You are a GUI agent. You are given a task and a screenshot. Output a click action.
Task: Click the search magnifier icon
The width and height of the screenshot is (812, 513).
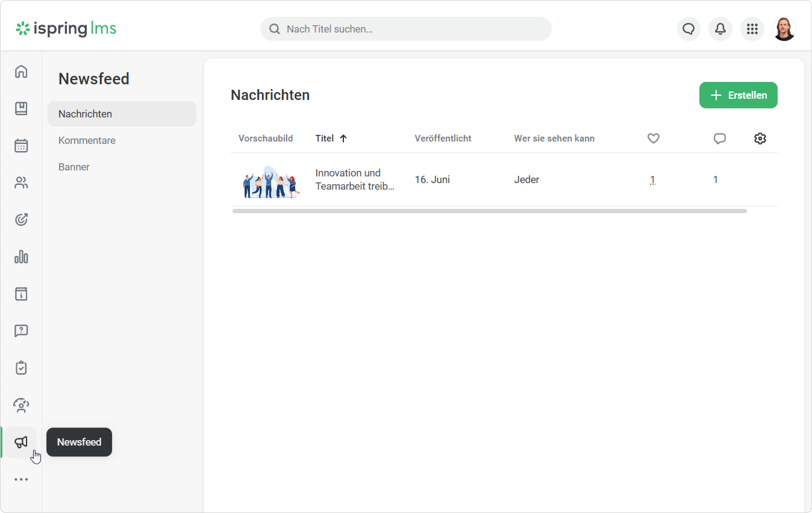(x=274, y=29)
